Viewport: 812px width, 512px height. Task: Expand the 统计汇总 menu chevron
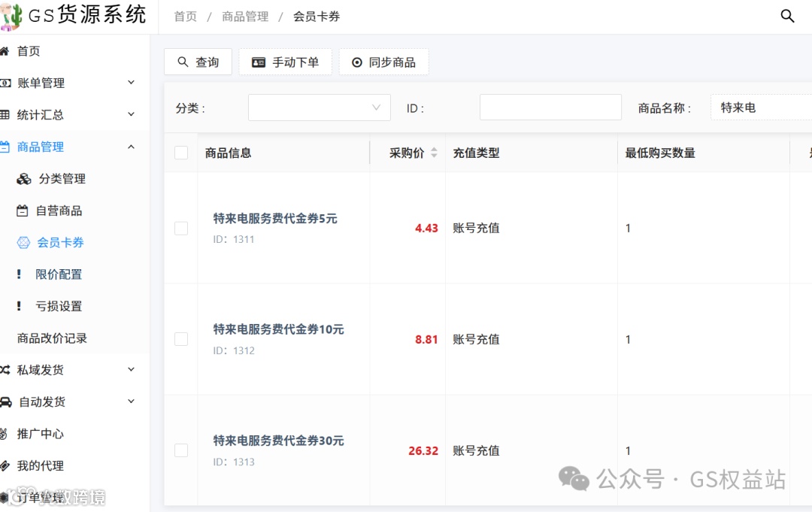[131, 114]
